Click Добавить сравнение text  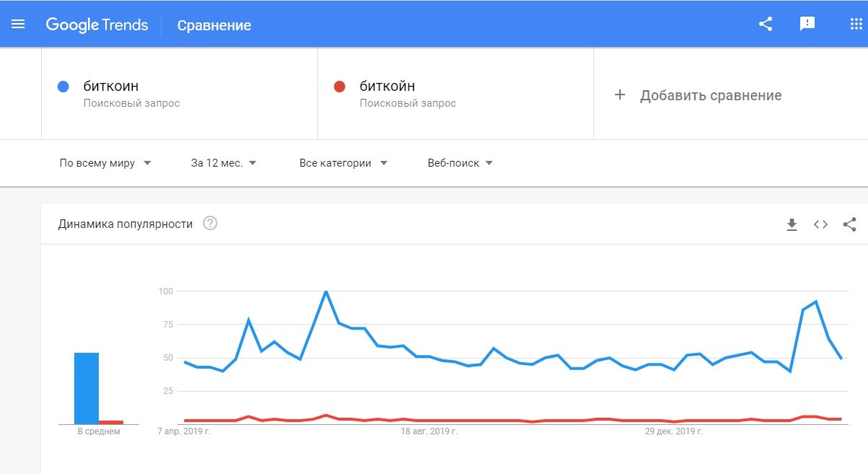click(x=710, y=95)
